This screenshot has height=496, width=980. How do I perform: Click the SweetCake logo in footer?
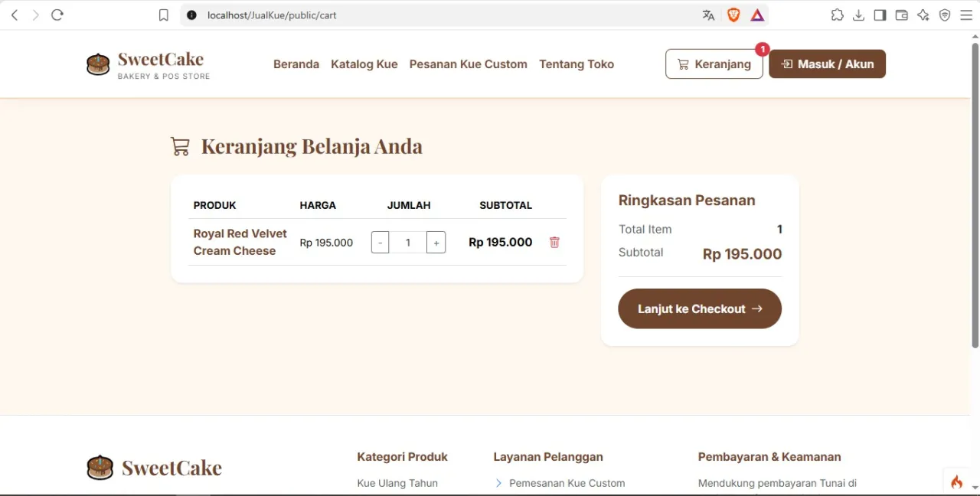[x=154, y=468]
